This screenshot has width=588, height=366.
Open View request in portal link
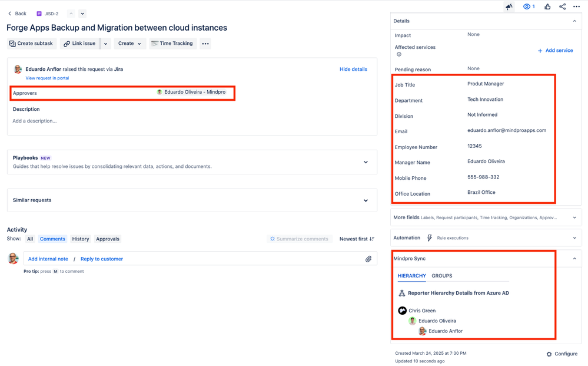click(x=47, y=78)
